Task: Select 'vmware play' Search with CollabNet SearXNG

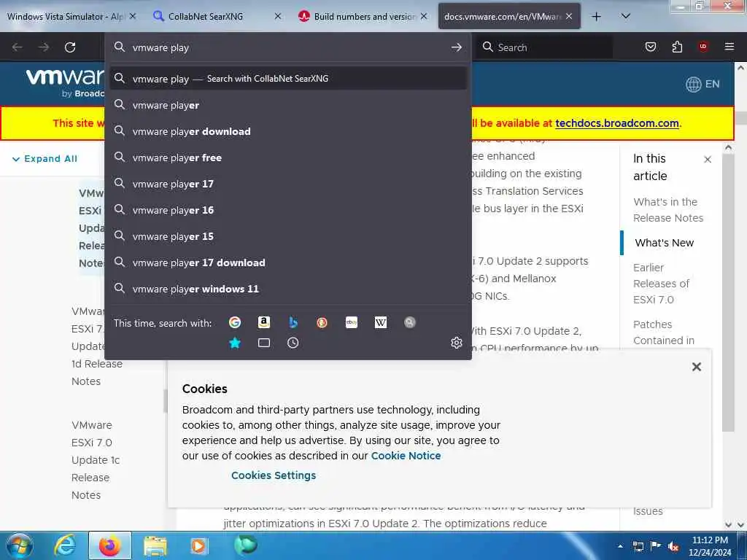Action: pos(288,79)
